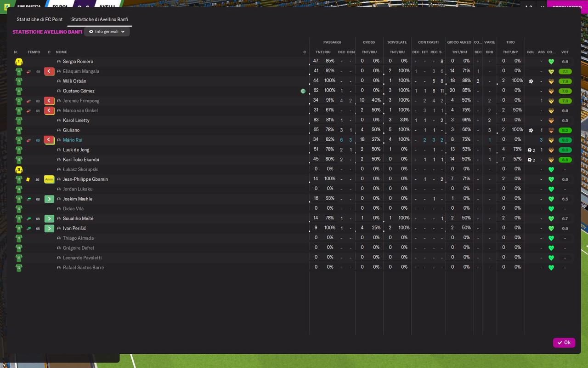Click Sergio Romero's yellow goalkeeper shirt icon
The image size is (588, 368).
point(19,62)
